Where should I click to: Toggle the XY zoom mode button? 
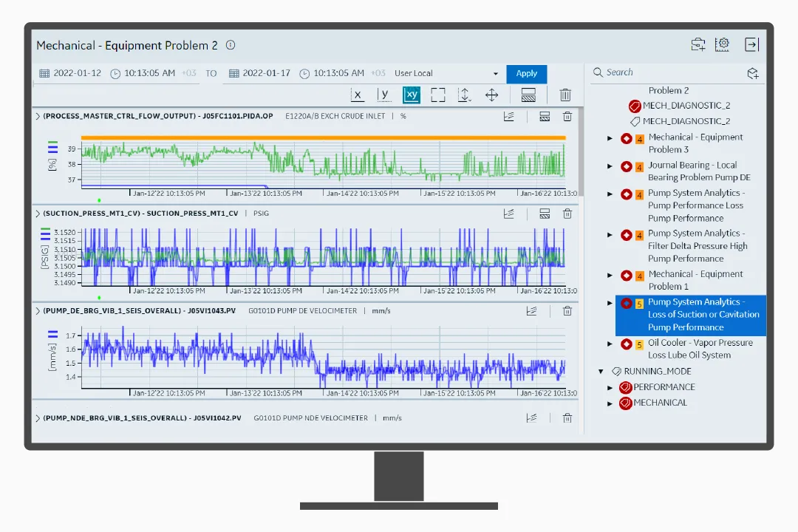coord(412,95)
